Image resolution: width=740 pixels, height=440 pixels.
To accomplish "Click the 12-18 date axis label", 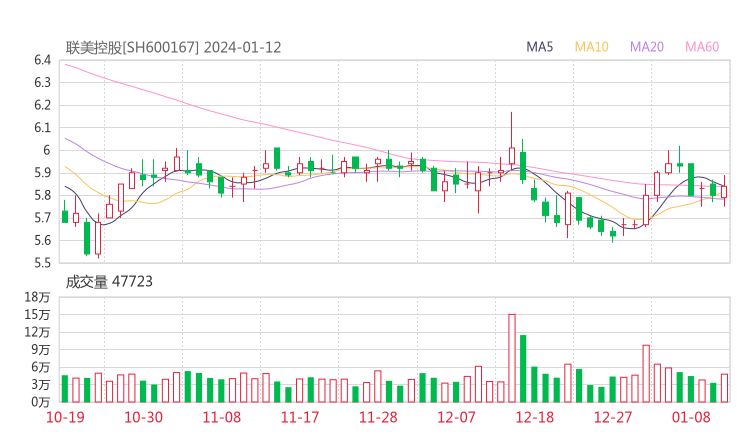I will [x=535, y=417].
